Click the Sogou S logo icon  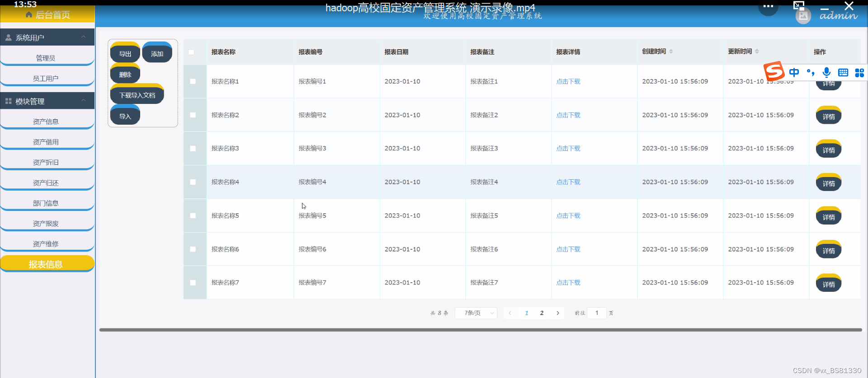click(774, 71)
